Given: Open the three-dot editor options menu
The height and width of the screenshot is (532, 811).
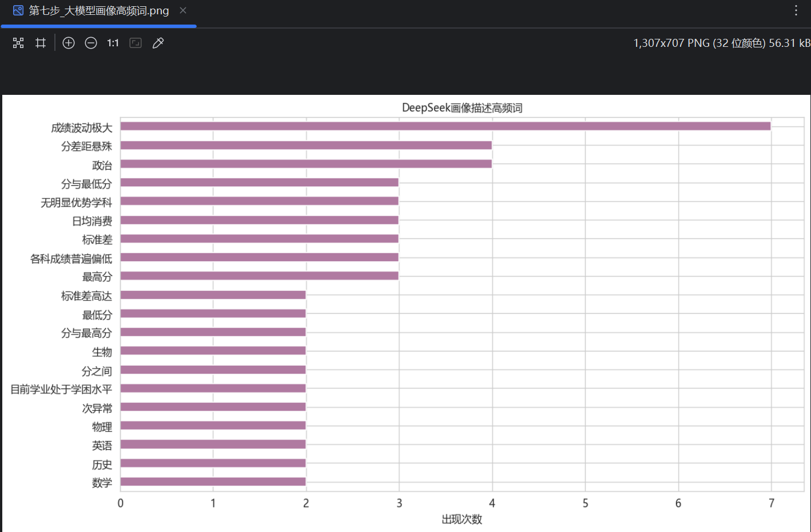Looking at the screenshot, I should click(796, 10).
